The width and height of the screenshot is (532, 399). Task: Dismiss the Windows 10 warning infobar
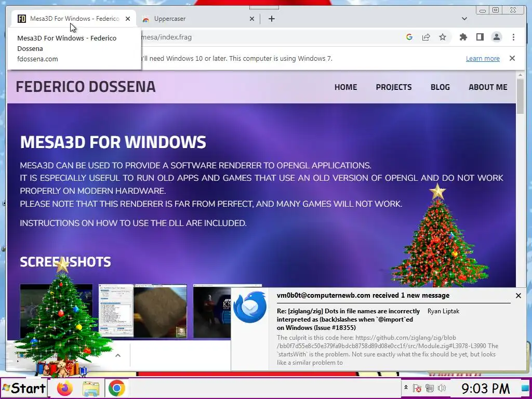coord(512,58)
